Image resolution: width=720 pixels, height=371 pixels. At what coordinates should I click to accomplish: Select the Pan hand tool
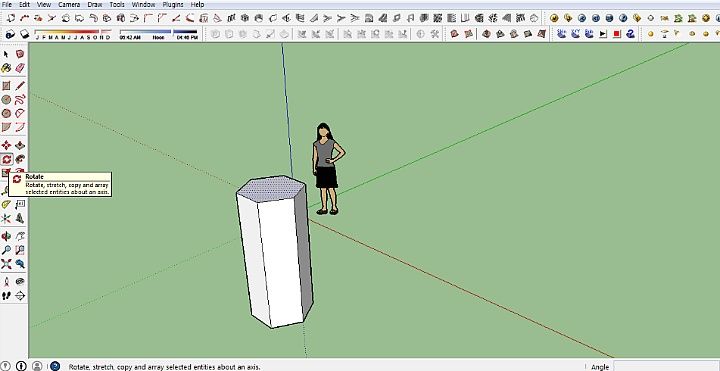[20, 236]
